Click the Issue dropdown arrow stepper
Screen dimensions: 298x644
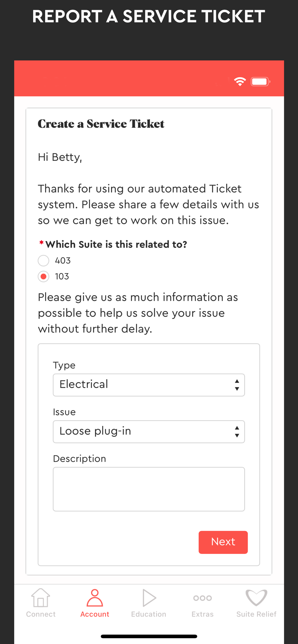(237, 431)
